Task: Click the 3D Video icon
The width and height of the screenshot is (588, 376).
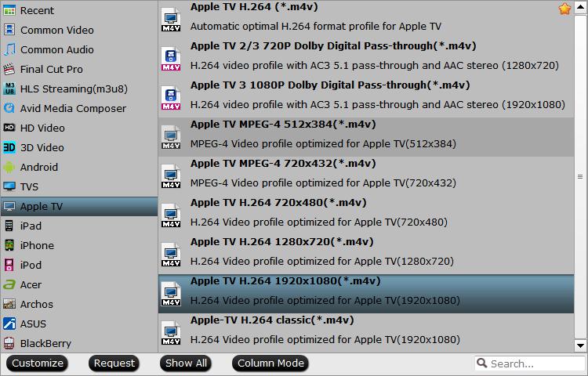Action: 9,147
